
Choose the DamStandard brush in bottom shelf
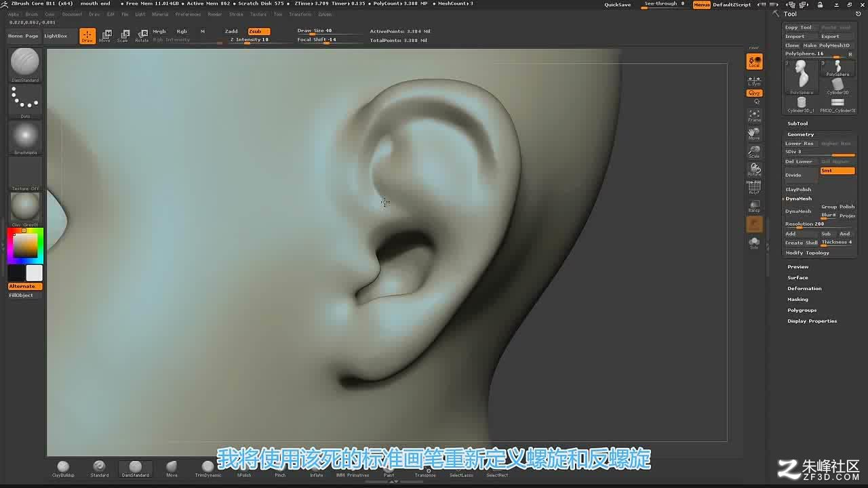pos(135,469)
